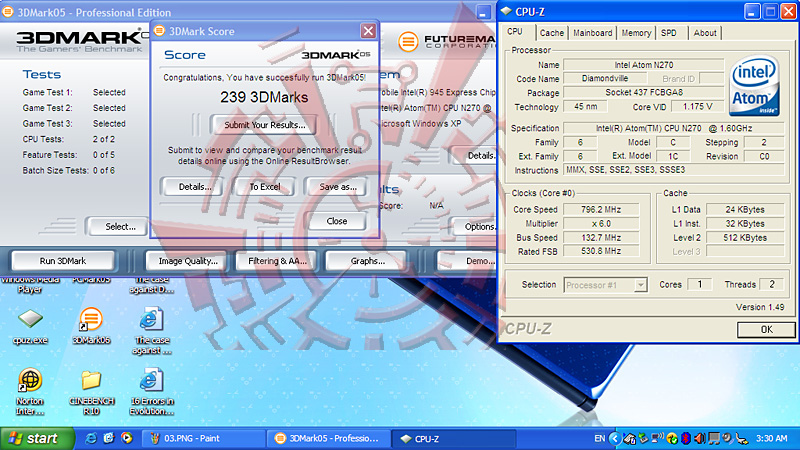Open the Norton Internet desktop shortcut

[x=30, y=380]
